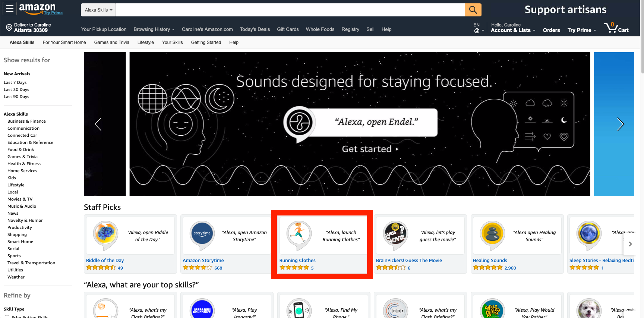644x318 pixels.
Task: Click the Registry link
Action: pos(350,29)
